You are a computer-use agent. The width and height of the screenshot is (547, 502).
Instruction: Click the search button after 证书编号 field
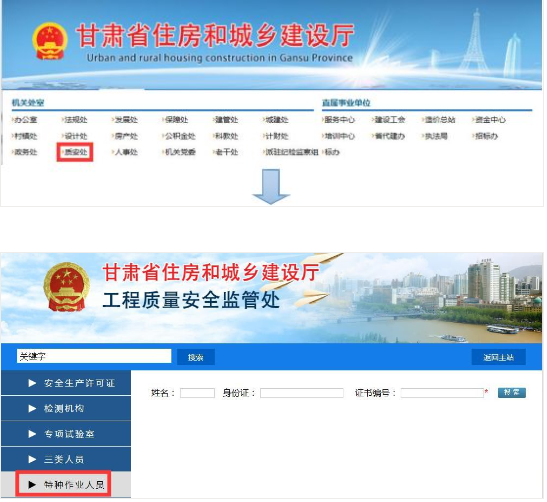[512, 393]
